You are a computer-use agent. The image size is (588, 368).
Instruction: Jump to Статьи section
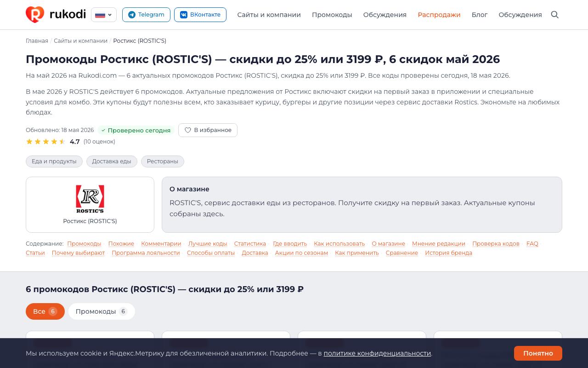click(x=35, y=253)
